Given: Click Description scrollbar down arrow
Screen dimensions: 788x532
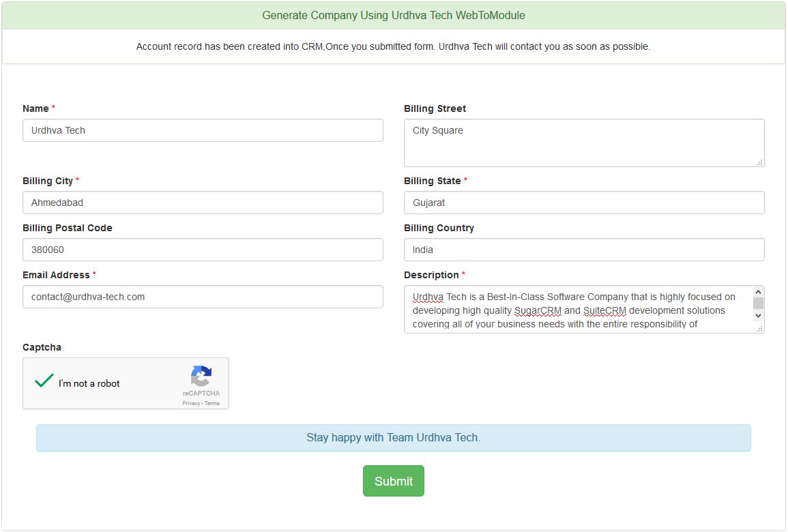Looking at the screenshot, I should (x=759, y=316).
